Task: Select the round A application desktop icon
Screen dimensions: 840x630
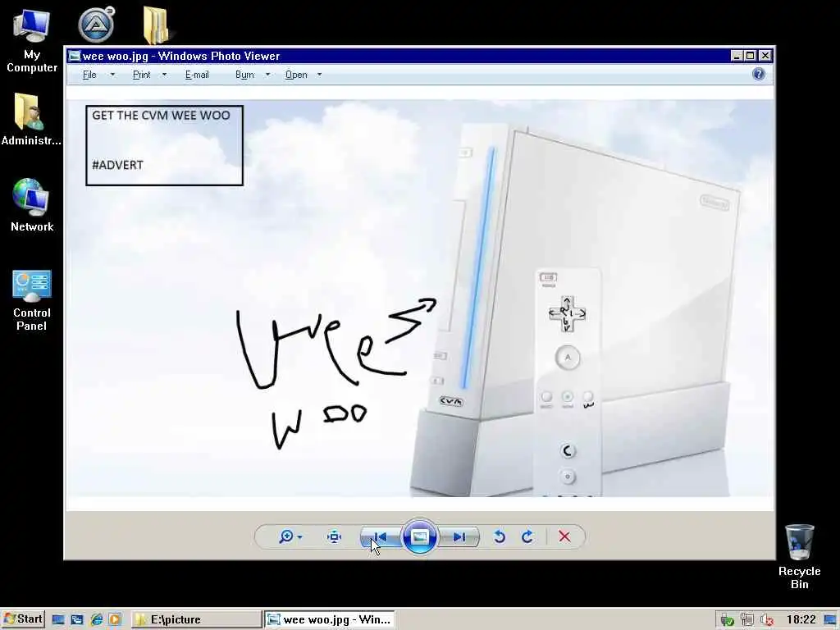Action: [x=96, y=25]
